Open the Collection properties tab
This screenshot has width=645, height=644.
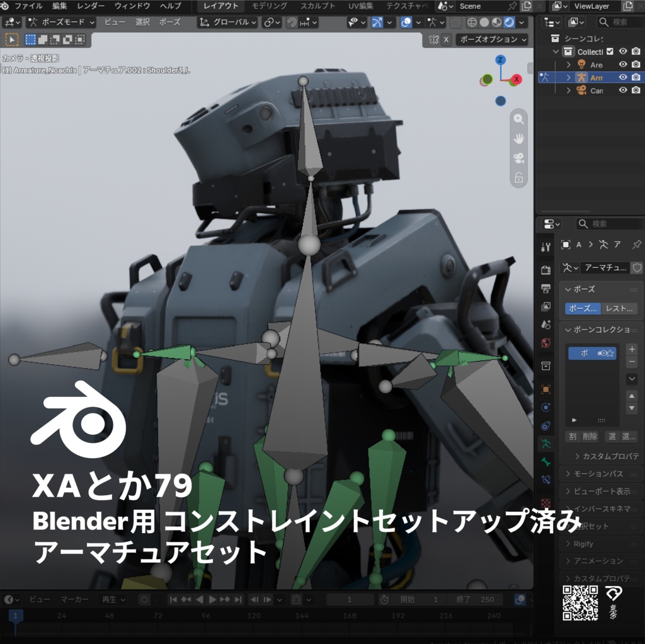pyautogui.click(x=546, y=366)
